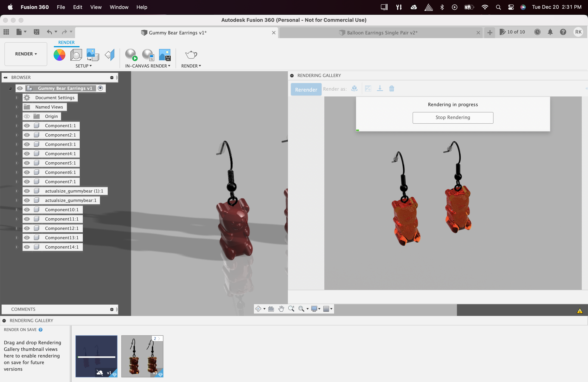The width and height of the screenshot is (588, 382).
Task: Open the finished gummy bear render thumbnail
Action: (x=142, y=356)
